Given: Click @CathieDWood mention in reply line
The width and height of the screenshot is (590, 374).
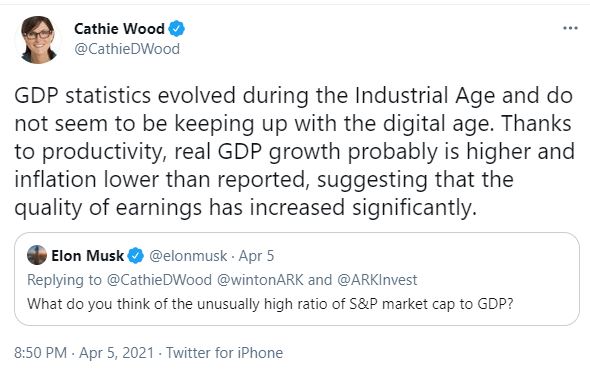Looking at the screenshot, I should coord(159,280).
